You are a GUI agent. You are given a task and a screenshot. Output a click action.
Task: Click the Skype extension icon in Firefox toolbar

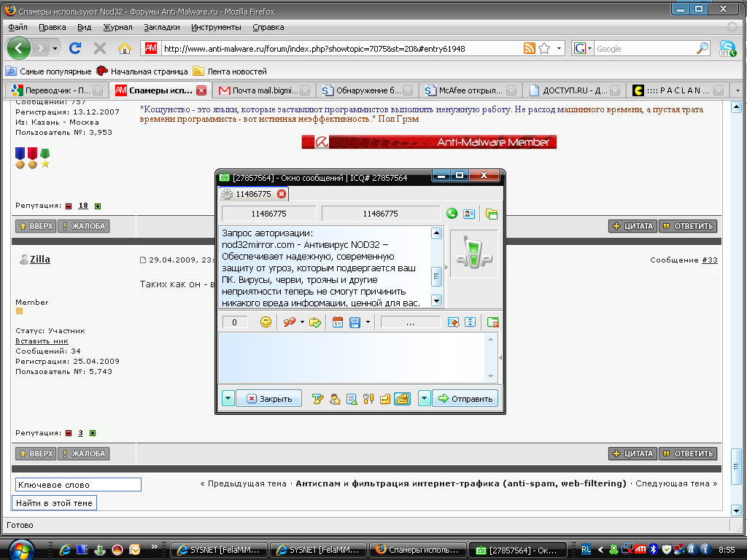coord(728,49)
